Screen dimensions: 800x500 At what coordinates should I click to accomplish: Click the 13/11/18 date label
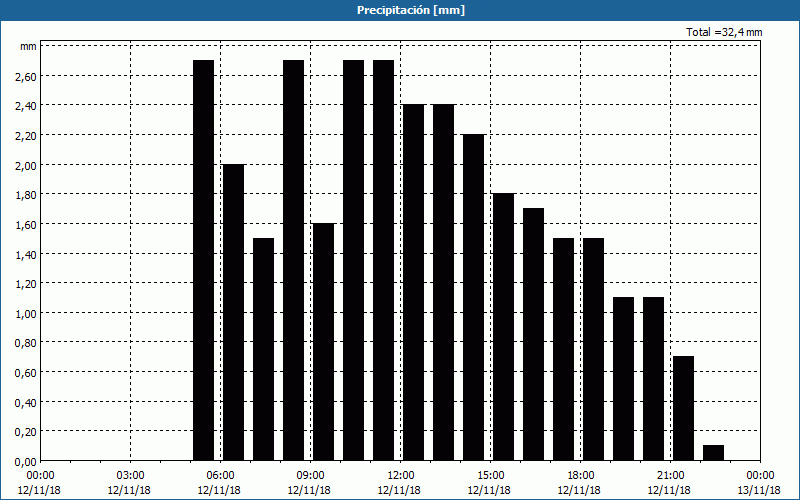759,490
